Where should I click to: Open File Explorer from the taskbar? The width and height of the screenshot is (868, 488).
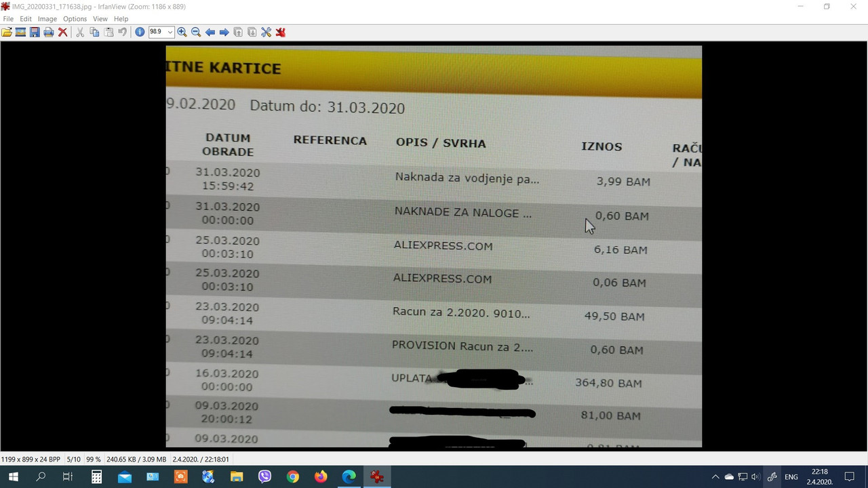pyautogui.click(x=236, y=477)
